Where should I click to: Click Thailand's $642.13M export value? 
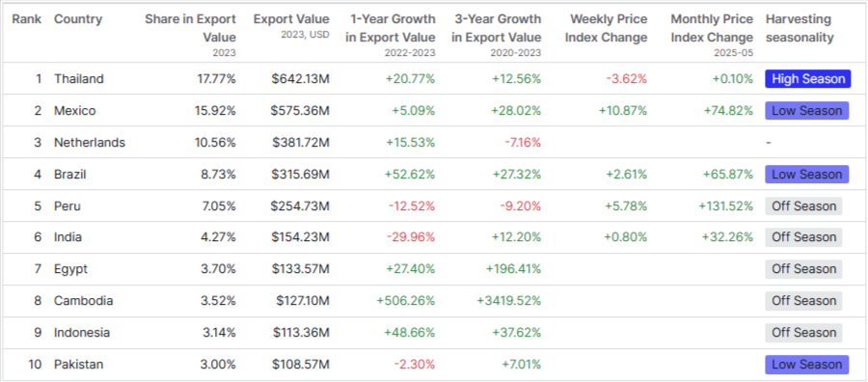pyautogui.click(x=301, y=78)
